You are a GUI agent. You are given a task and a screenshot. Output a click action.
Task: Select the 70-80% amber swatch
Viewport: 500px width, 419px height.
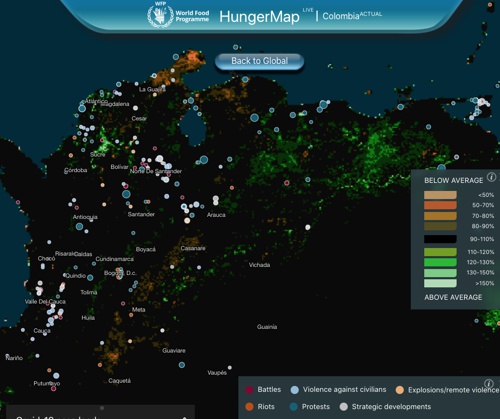(x=440, y=216)
